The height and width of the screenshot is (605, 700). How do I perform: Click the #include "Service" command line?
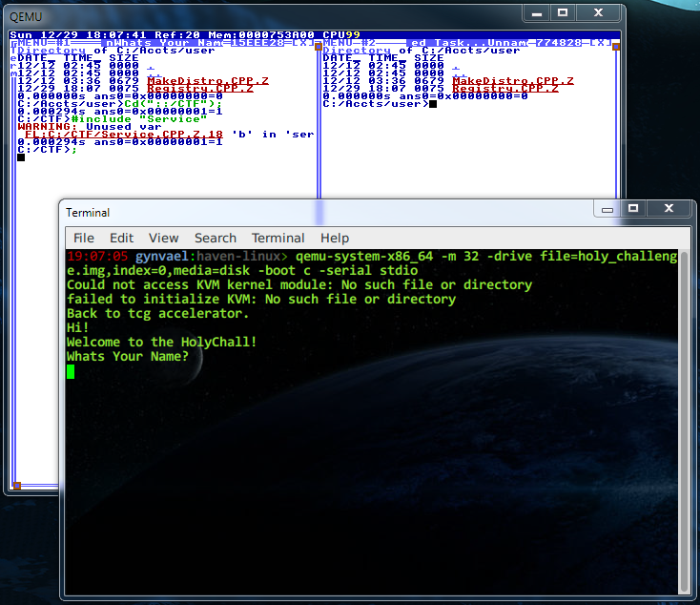point(139,119)
